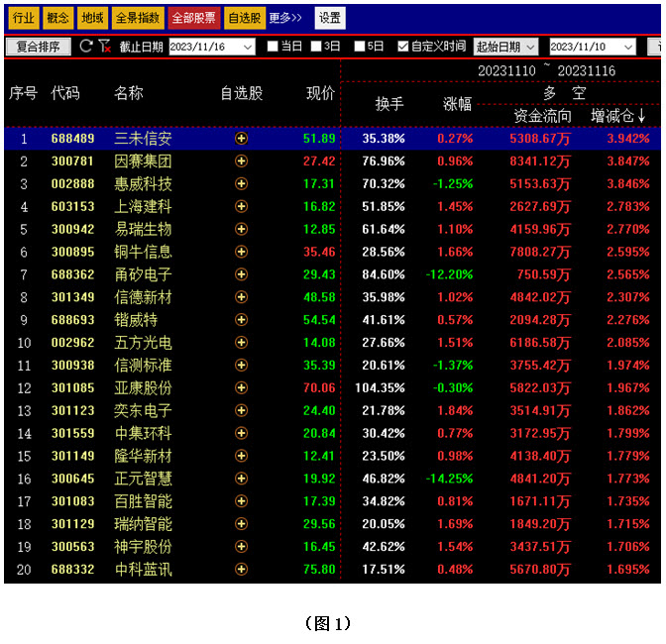Clear filter using funnel icon
Screen dimensions: 666x644
click(x=104, y=47)
